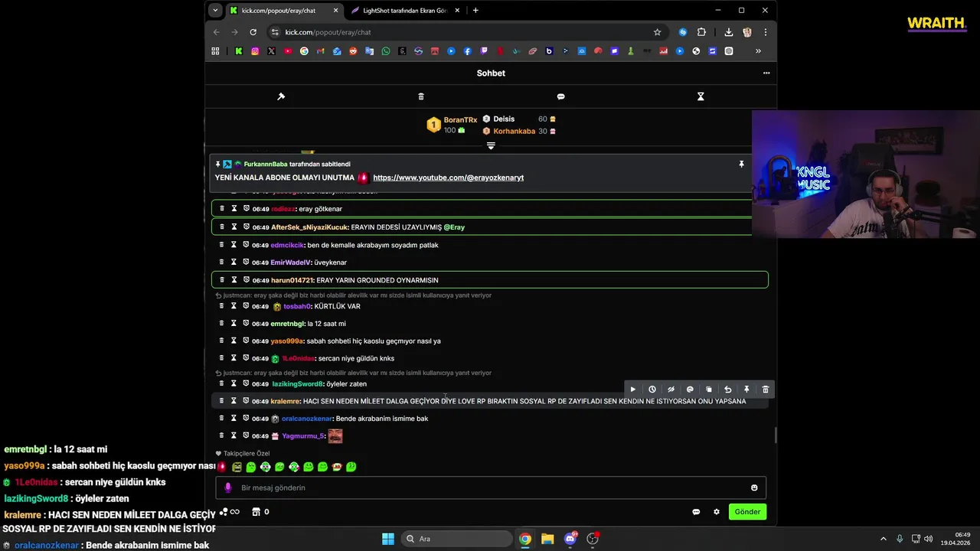The height and width of the screenshot is (551, 980).
Task: Unpin the pinned message with right pin icon
Action: point(741,164)
